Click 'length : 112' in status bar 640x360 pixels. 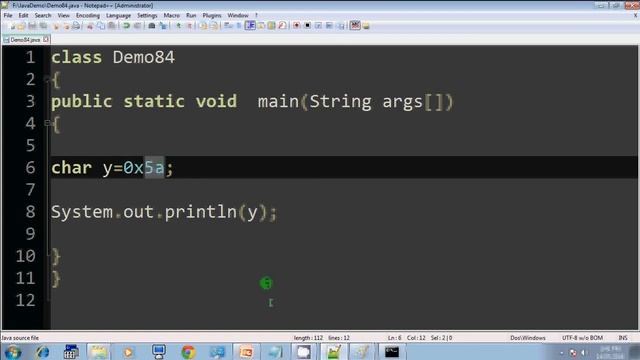point(308,338)
